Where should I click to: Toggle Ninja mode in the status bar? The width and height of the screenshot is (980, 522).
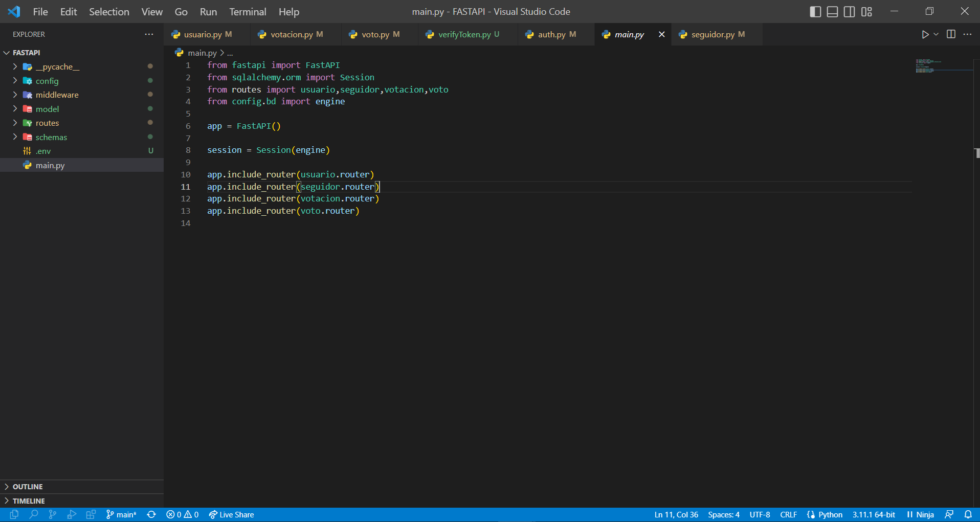(920, 514)
